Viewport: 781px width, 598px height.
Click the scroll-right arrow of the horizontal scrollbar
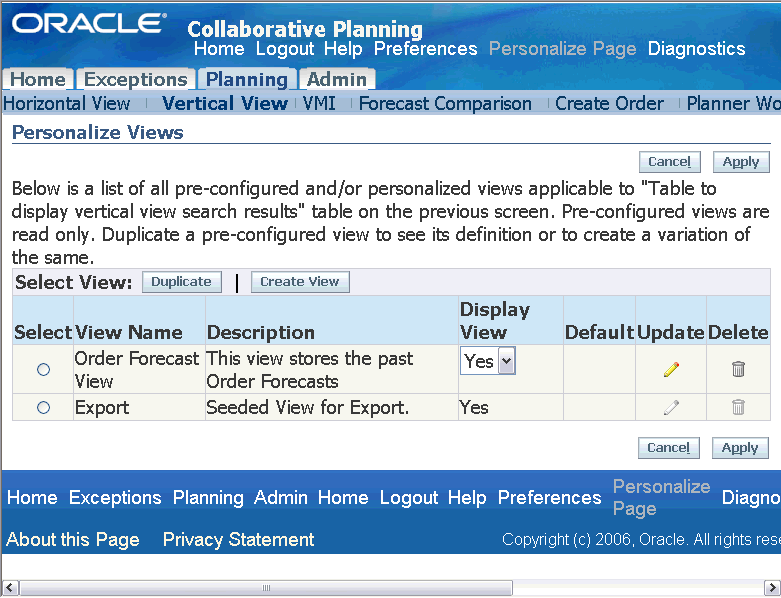[x=772, y=588]
